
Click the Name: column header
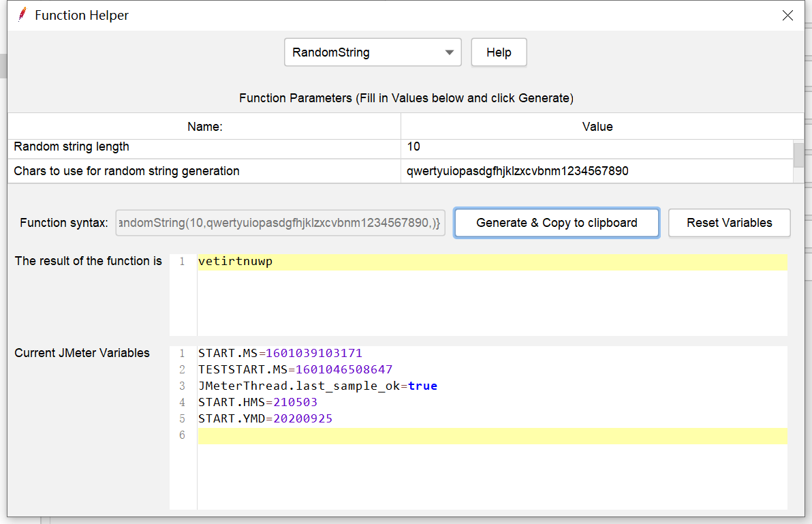coord(204,126)
